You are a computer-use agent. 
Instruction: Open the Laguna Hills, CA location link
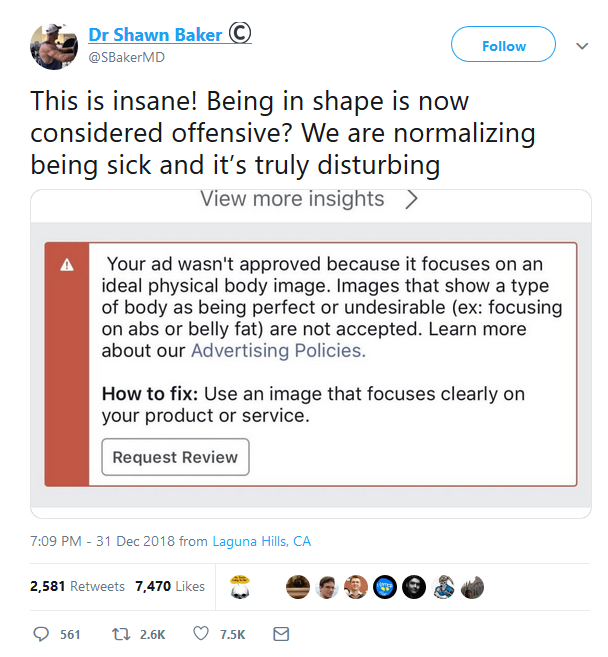click(262, 541)
